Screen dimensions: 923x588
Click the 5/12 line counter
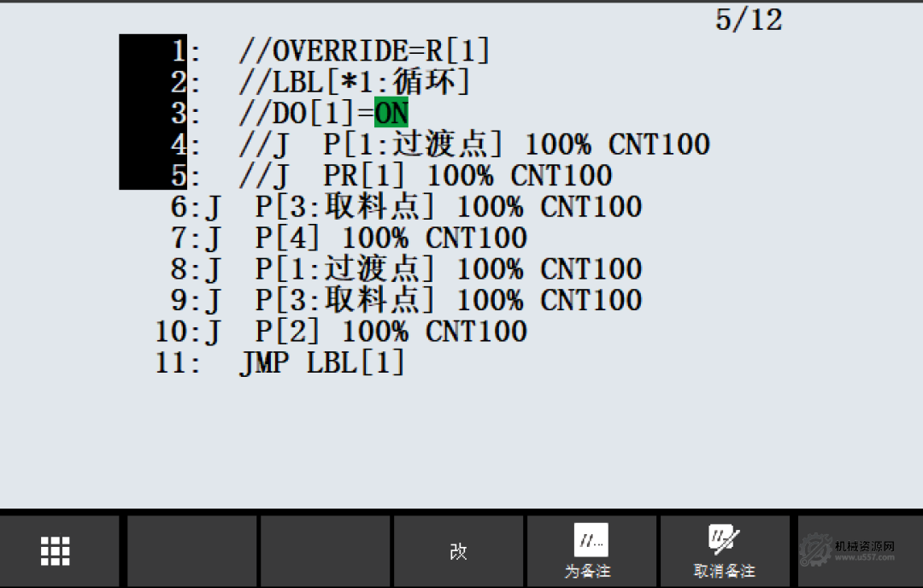click(x=749, y=20)
